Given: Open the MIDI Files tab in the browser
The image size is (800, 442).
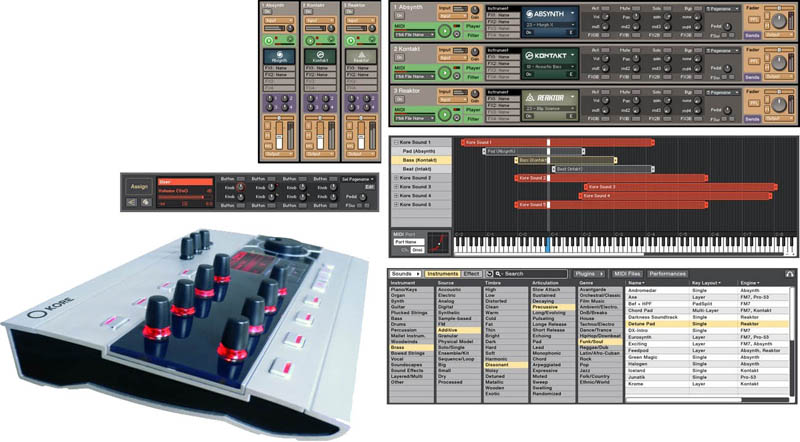Looking at the screenshot, I should 627,274.
